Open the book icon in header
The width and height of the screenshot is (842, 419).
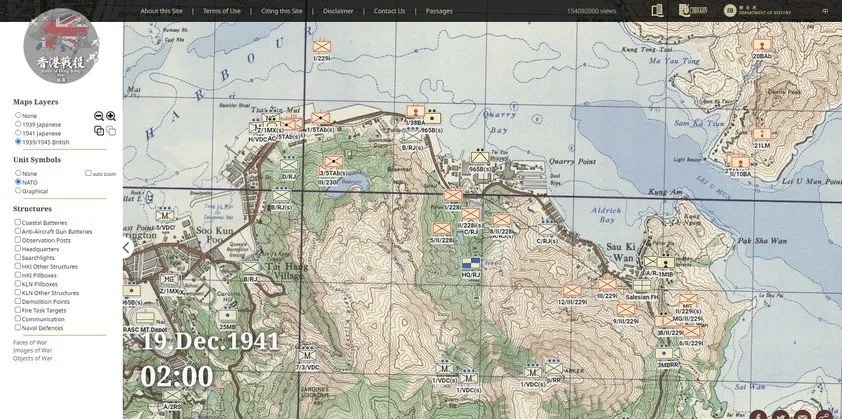pyautogui.click(x=657, y=11)
